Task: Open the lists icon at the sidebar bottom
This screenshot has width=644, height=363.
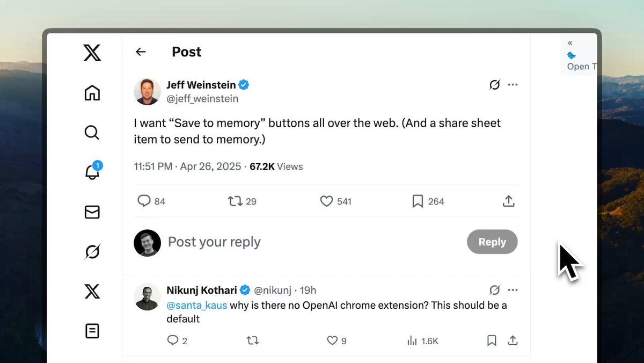Action: [92, 331]
